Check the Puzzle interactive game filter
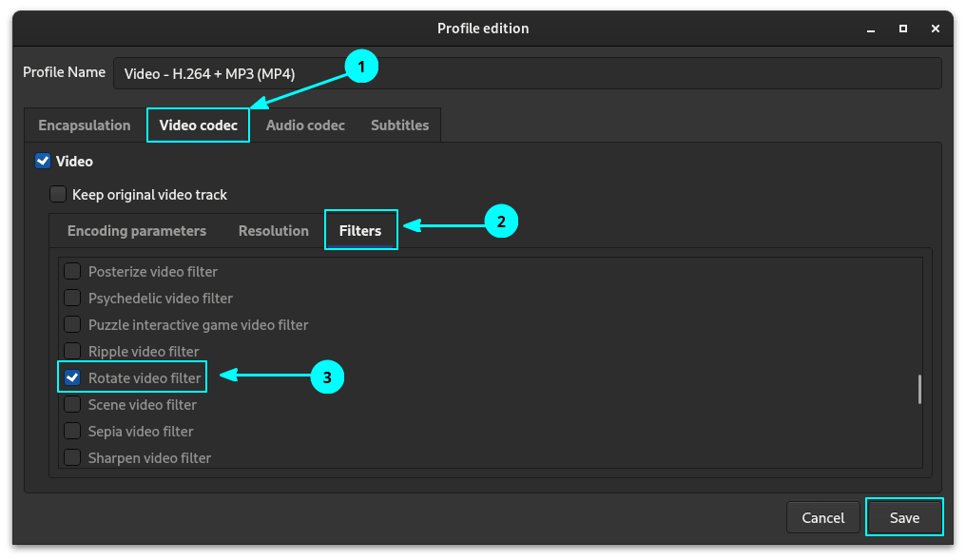 72,325
